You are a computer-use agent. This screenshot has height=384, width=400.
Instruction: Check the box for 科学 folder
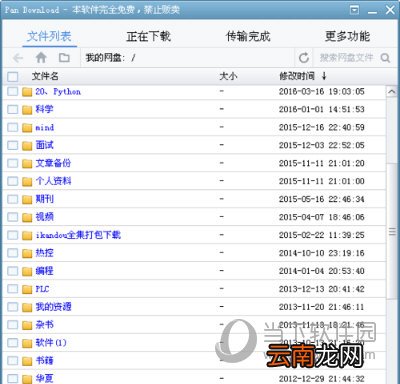click(13, 109)
